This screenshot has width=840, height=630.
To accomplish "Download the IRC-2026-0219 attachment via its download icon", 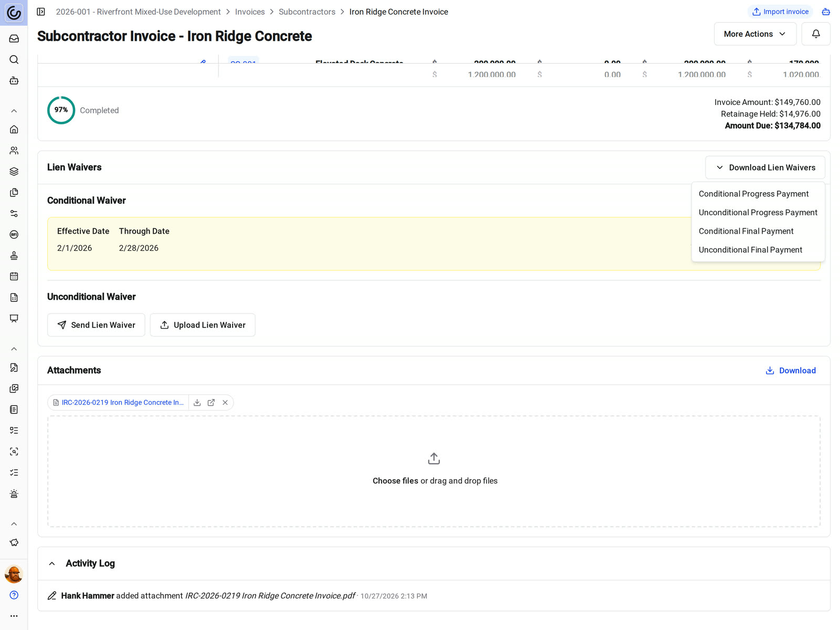I will [x=197, y=403].
